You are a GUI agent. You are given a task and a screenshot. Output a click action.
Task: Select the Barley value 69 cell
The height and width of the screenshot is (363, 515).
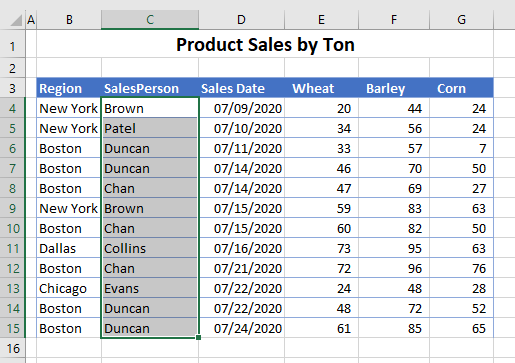pos(394,188)
